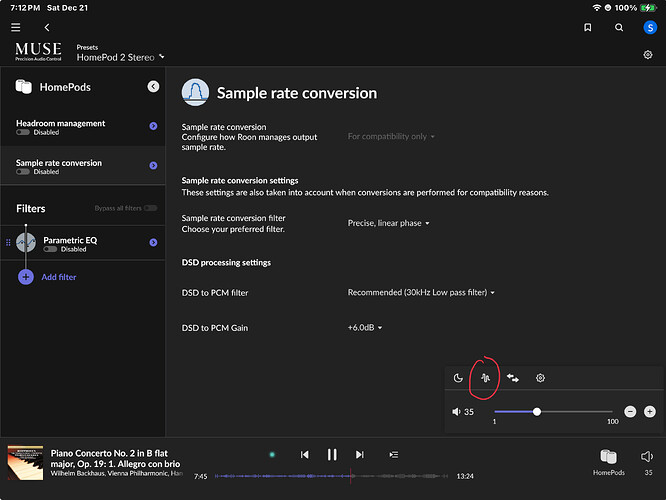The image size is (666, 500).
Task: Select Sample rate conversion sidebar item
Action: coord(83,166)
